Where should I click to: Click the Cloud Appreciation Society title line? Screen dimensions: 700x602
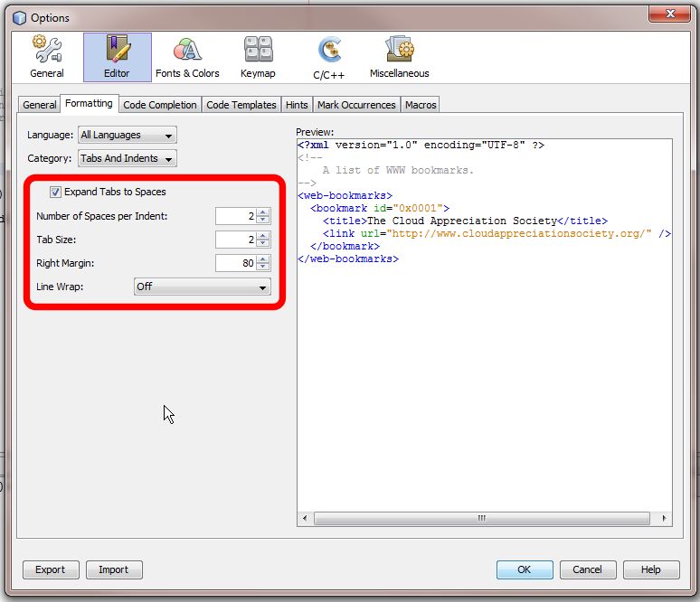(x=465, y=221)
